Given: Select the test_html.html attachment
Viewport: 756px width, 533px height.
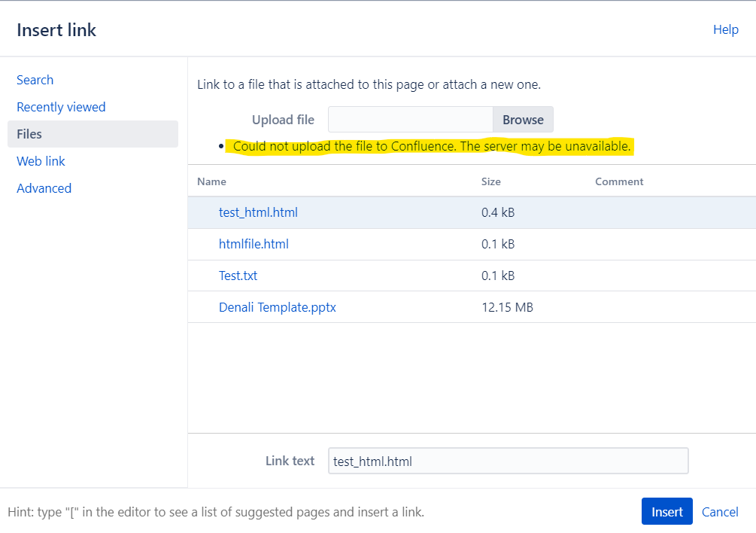Looking at the screenshot, I should coord(258,212).
